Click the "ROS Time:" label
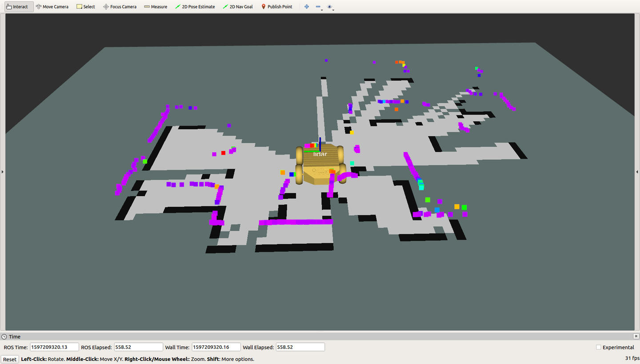The width and height of the screenshot is (640, 364). click(16, 347)
